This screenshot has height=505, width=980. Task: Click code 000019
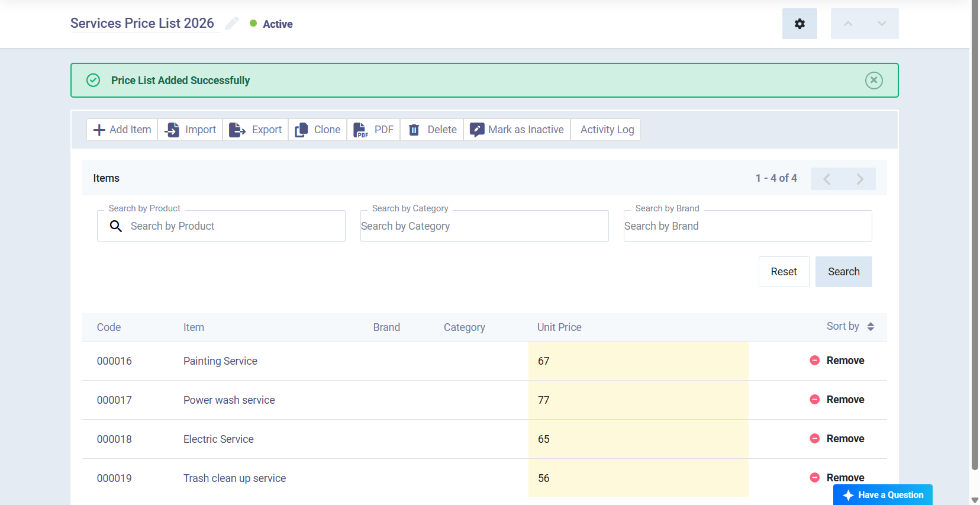pos(114,478)
